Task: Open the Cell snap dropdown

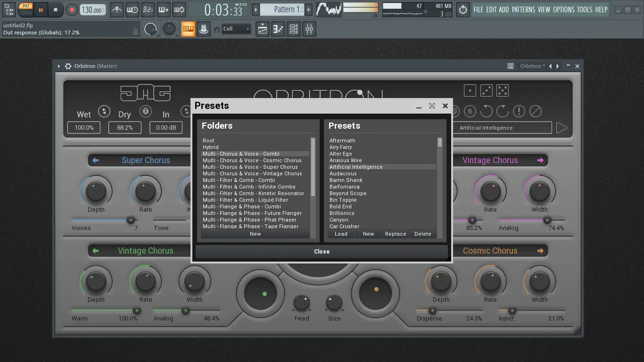Action: click(x=236, y=29)
